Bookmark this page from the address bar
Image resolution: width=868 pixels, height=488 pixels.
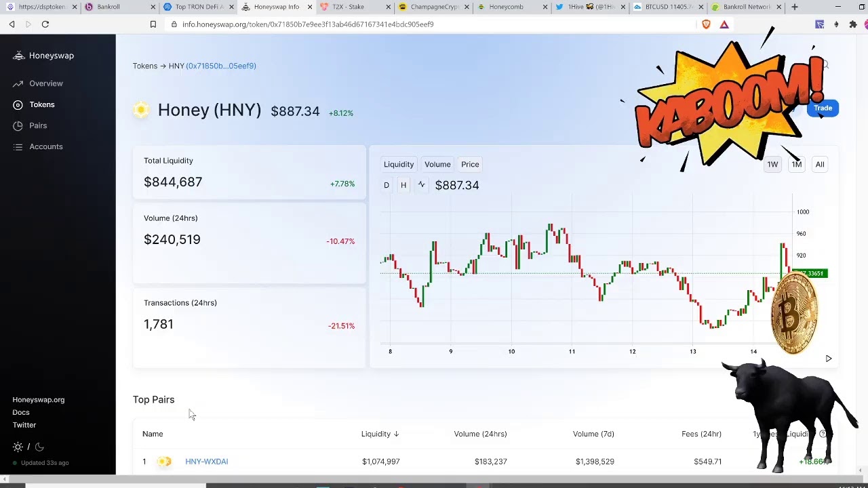click(153, 24)
